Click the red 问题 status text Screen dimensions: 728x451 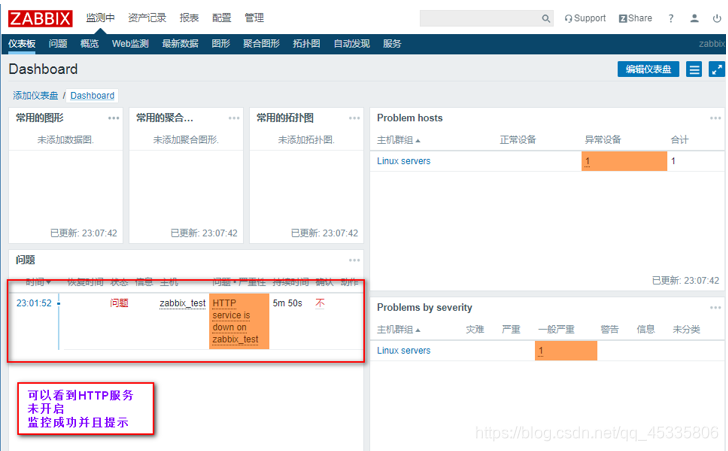(119, 303)
